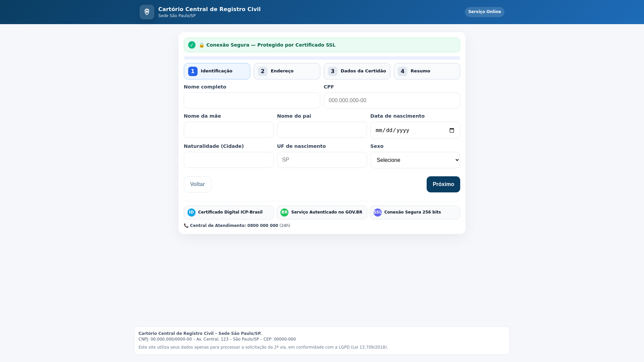Screen dimensions: 644x362
Task: Click the Próximo button
Action: click(x=443, y=184)
